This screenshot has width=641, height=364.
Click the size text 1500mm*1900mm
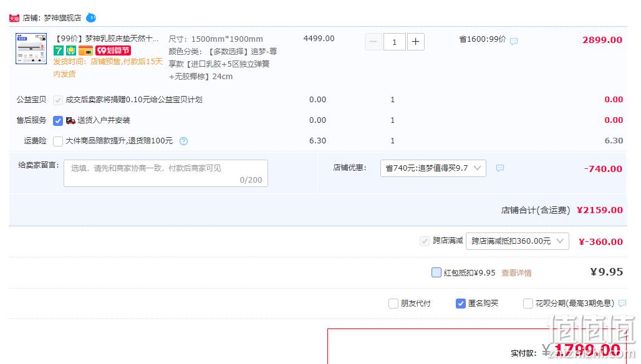pos(227,39)
